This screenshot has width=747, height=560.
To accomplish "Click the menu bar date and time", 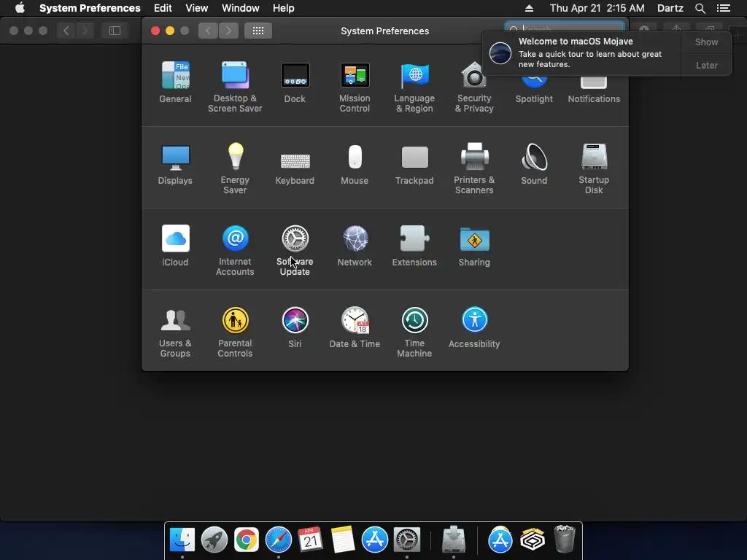I will click(x=597, y=8).
